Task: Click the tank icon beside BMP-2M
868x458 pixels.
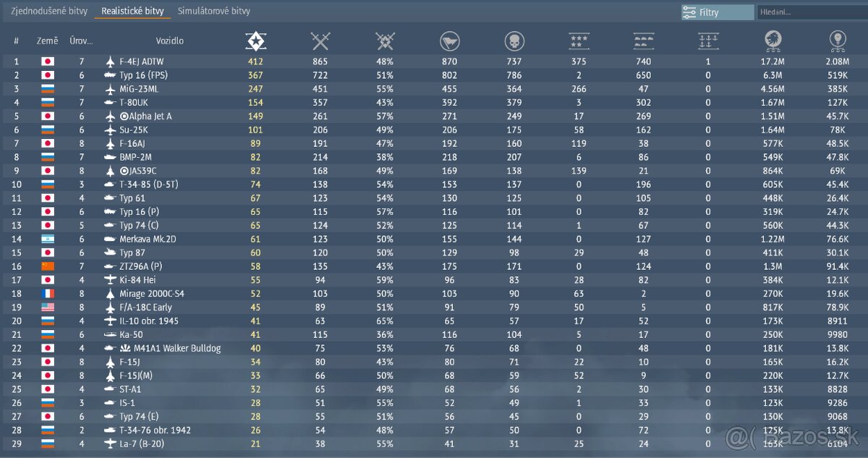Action: point(111,157)
